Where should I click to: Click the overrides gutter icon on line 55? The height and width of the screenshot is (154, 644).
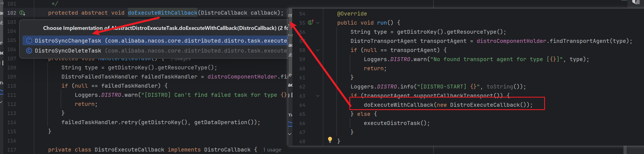pos(311,22)
